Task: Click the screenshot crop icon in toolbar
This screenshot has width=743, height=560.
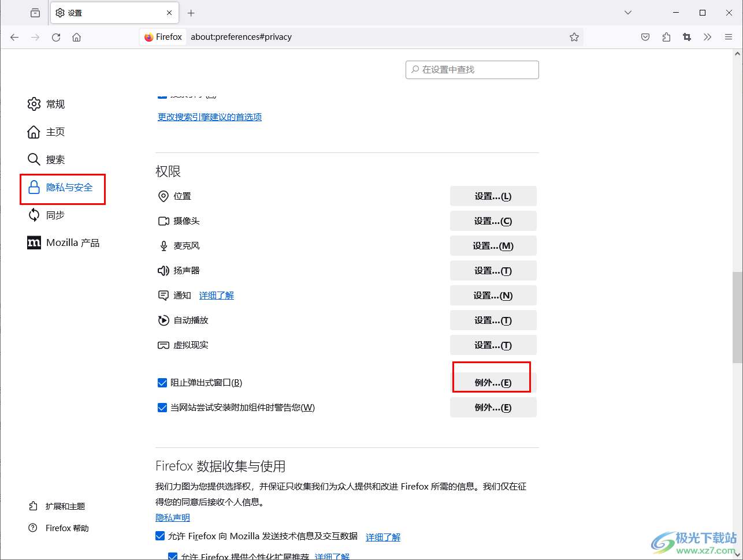Action: (687, 37)
